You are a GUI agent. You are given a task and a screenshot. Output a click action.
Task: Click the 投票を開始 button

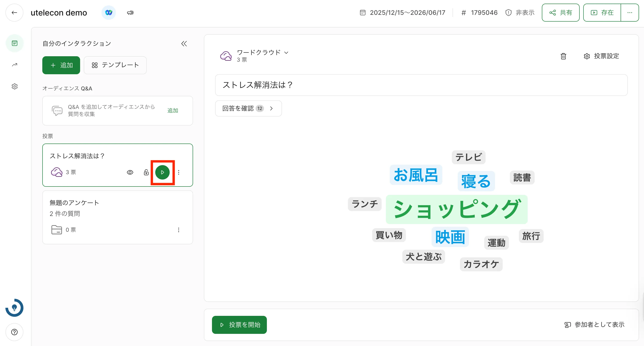click(239, 324)
